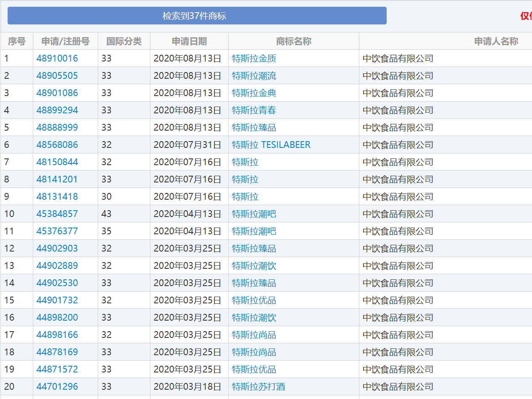The height and width of the screenshot is (399, 532).
Task: Follow the 48131418 application link
Action: click(x=57, y=197)
